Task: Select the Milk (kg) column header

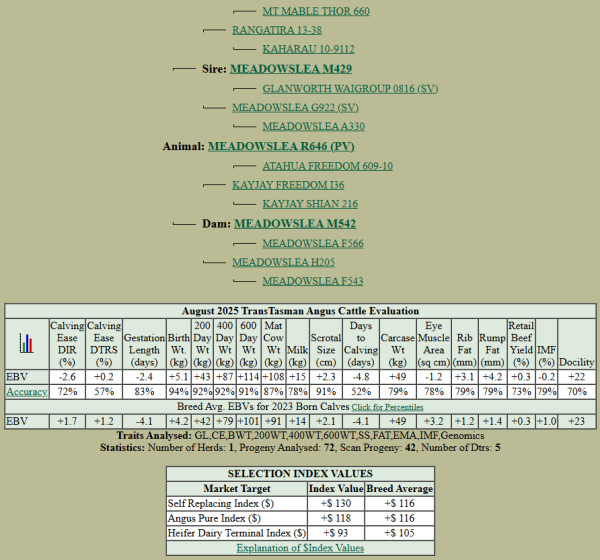Action: point(298,344)
